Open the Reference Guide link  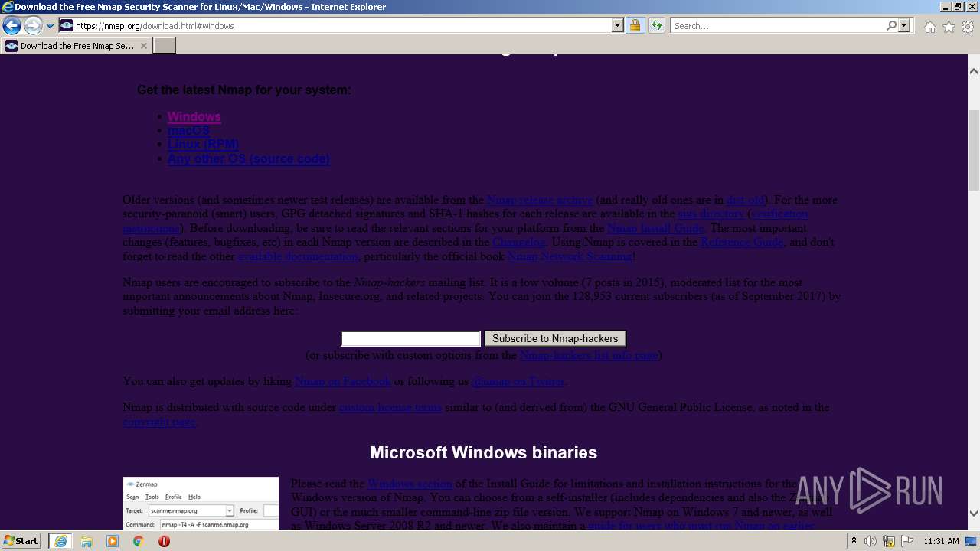pyautogui.click(x=742, y=242)
